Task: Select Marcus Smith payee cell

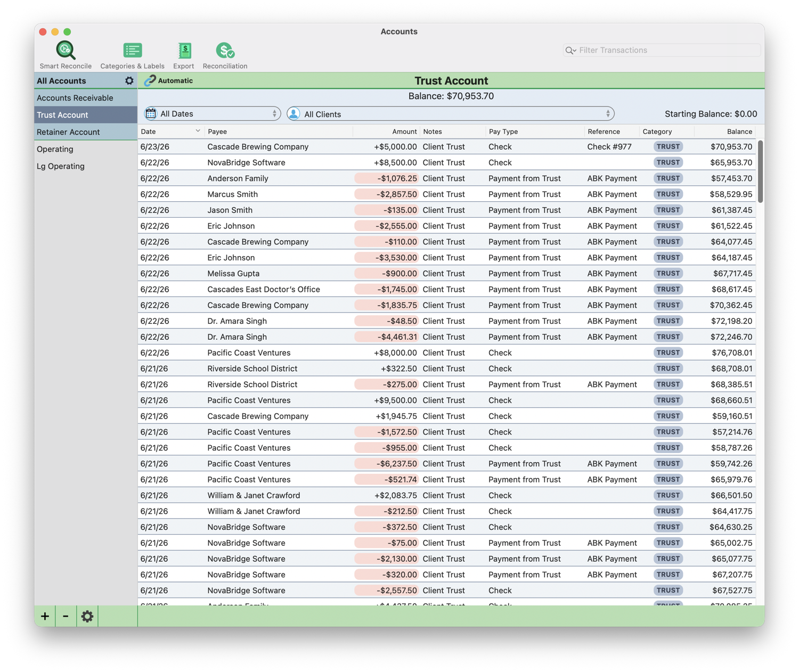Action: [233, 194]
